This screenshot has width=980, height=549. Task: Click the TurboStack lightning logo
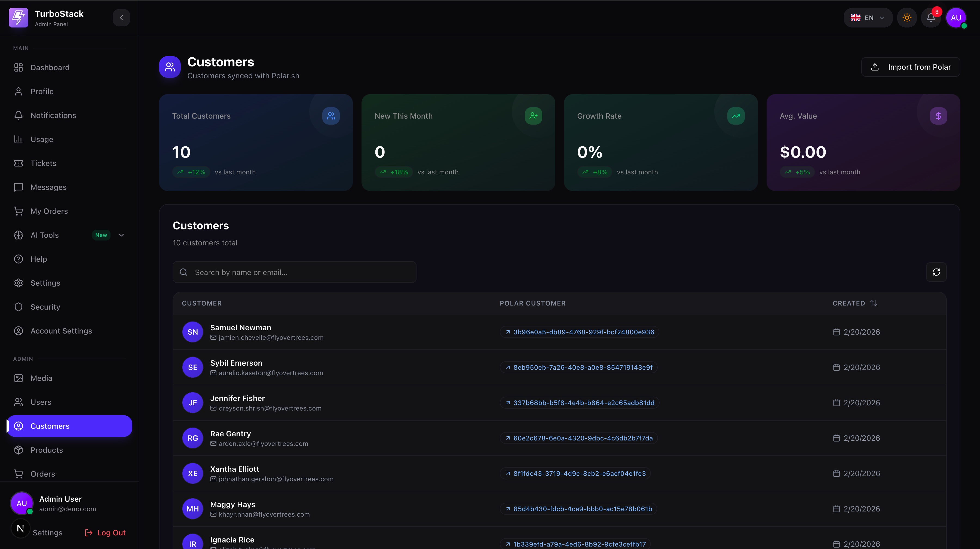pyautogui.click(x=18, y=18)
